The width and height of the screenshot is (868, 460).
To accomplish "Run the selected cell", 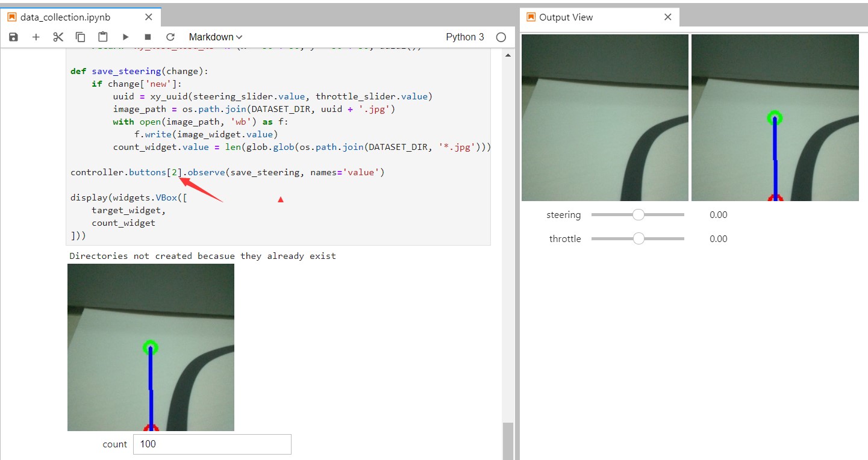I will click(125, 37).
